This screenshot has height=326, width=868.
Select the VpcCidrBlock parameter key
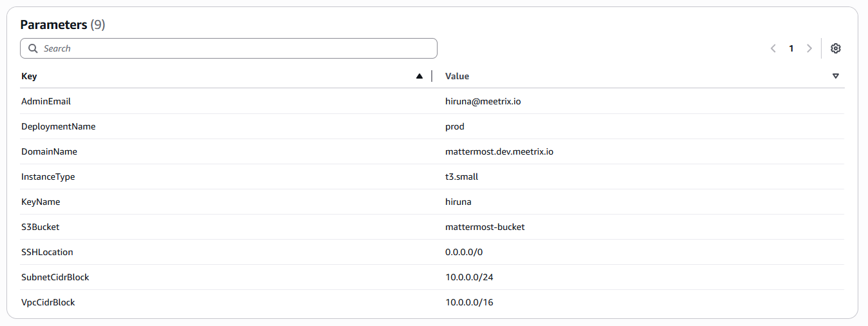[48, 302]
